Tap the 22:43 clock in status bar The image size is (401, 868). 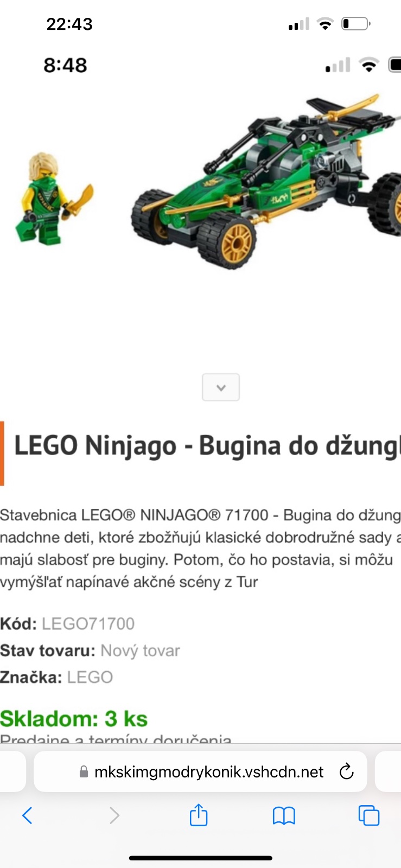(x=69, y=24)
